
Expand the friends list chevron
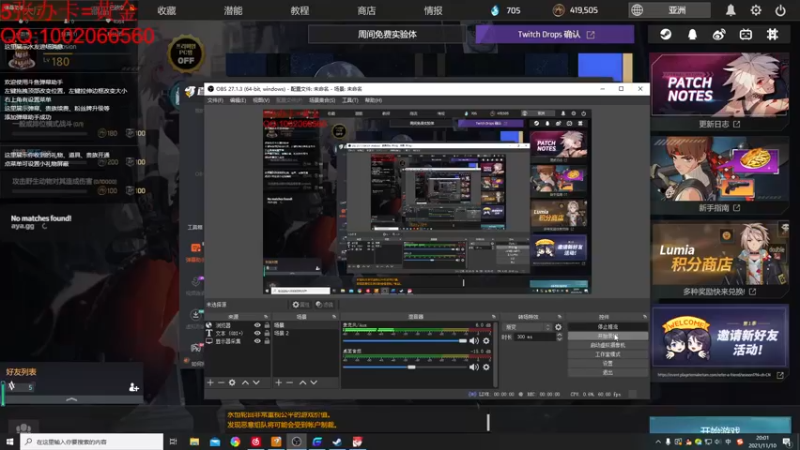point(71,399)
